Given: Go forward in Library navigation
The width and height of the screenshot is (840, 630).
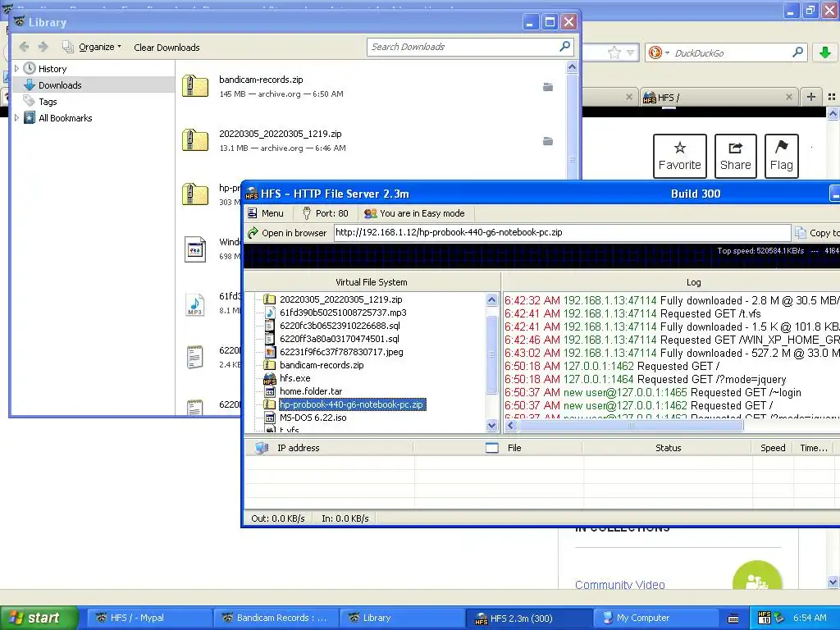Looking at the screenshot, I should coord(43,47).
